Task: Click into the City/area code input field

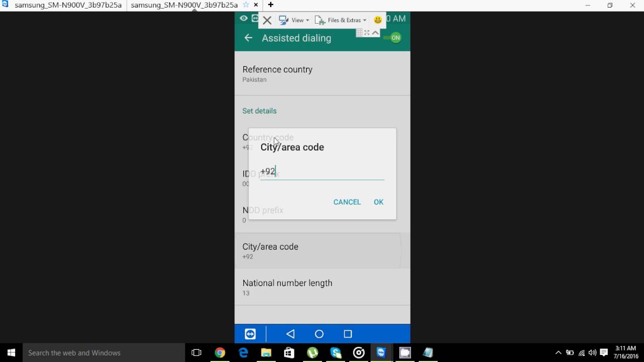Action: [322, 171]
